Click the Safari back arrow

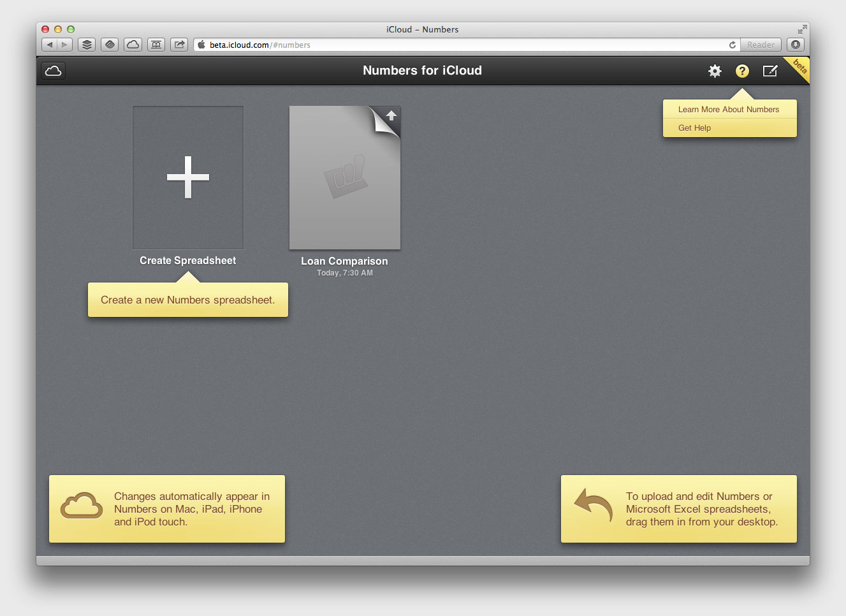coord(49,45)
